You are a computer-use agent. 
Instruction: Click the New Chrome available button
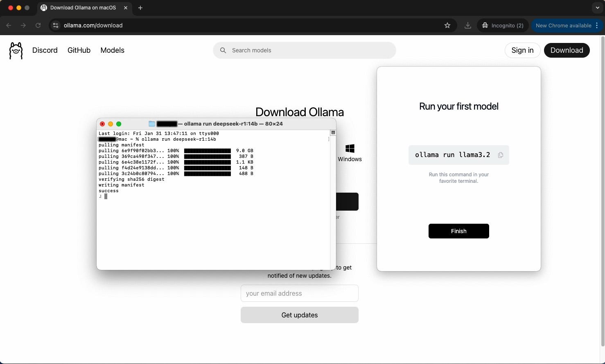pyautogui.click(x=563, y=25)
